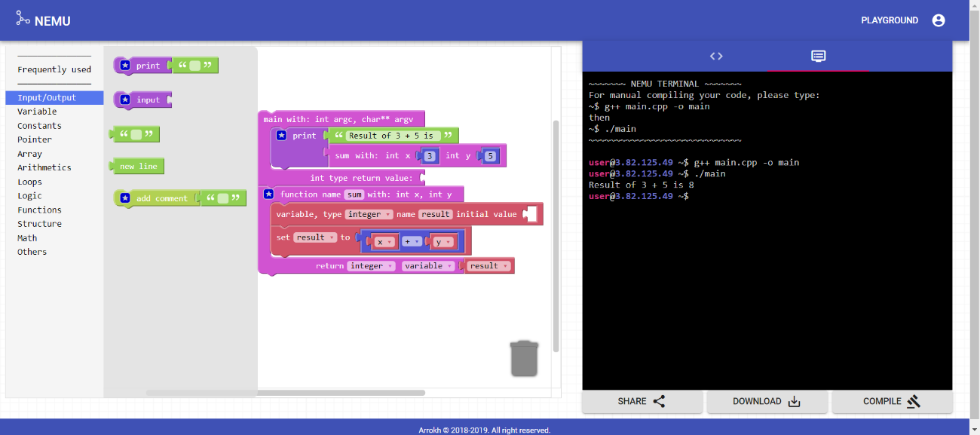Screen dimensions: 980x435
Task: Click the "int type return value:" label
Action: (362, 178)
